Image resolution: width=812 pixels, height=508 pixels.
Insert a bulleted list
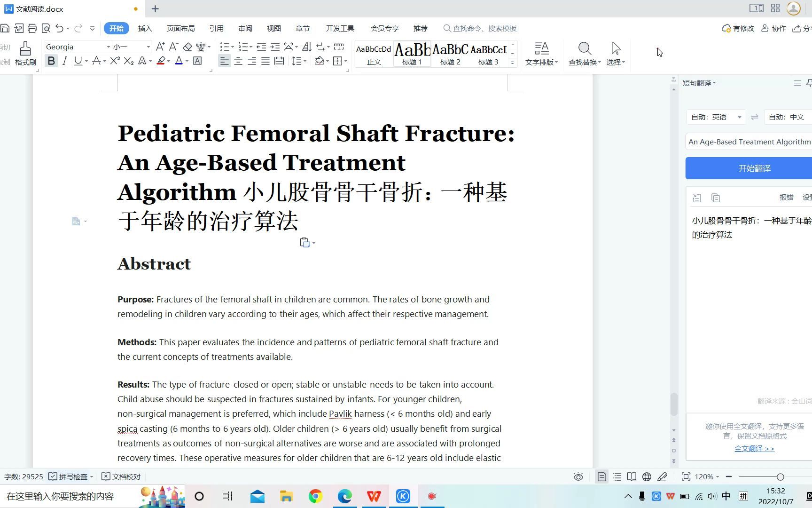225,47
